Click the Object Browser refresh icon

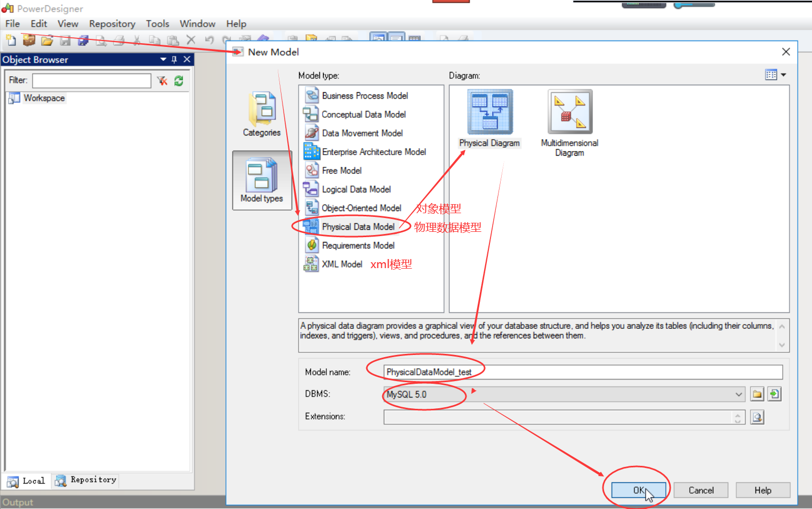point(179,80)
